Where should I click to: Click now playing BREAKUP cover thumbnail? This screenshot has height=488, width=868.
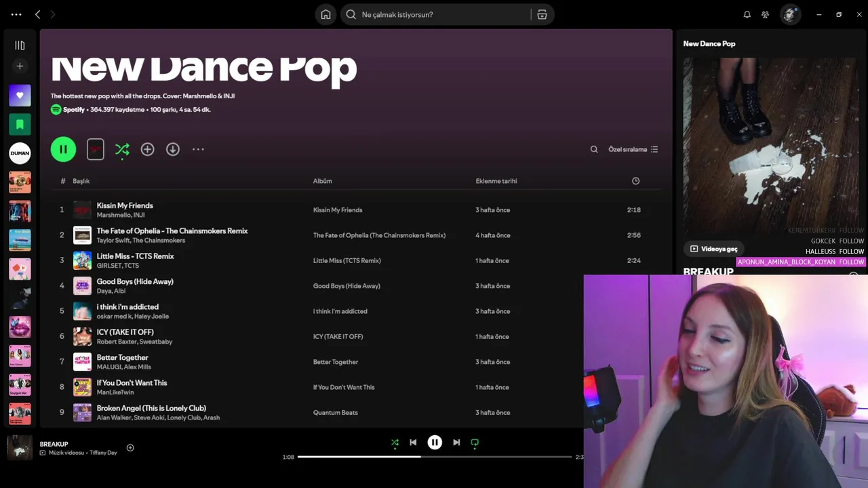20,447
